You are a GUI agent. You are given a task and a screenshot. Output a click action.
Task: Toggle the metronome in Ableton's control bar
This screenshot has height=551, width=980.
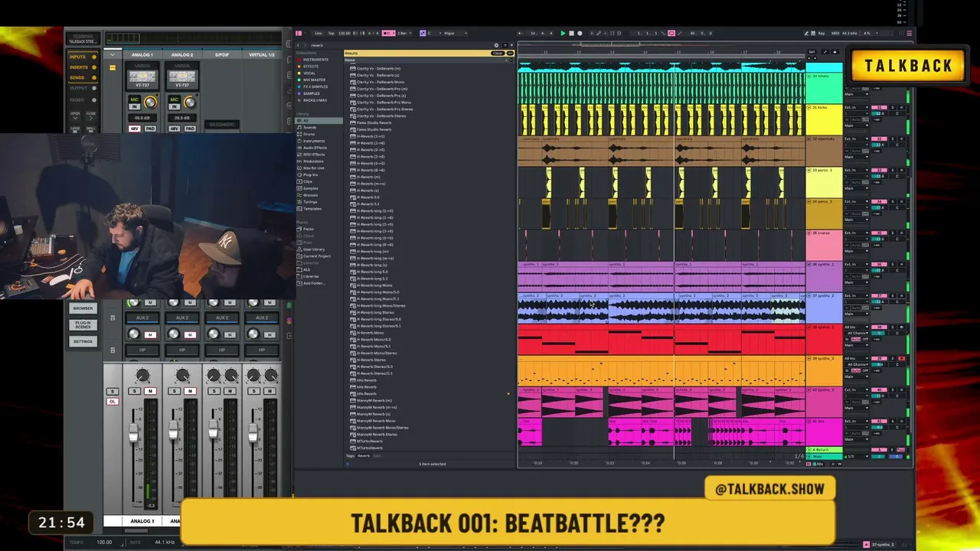click(x=388, y=34)
